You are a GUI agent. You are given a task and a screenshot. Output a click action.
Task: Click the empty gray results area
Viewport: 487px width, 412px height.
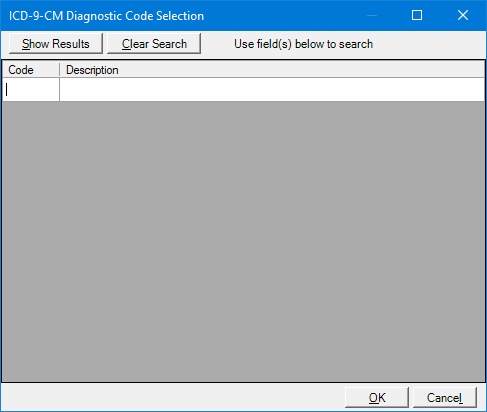tap(243, 241)
